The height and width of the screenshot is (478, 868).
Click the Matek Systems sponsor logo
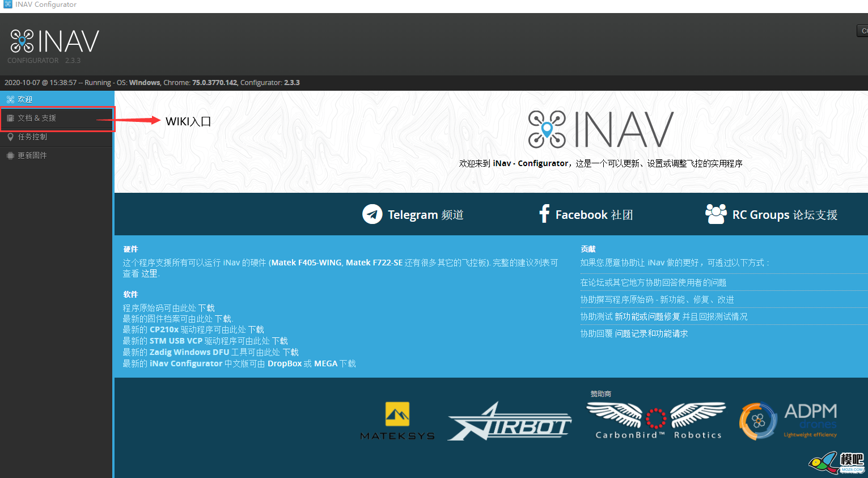397,421
